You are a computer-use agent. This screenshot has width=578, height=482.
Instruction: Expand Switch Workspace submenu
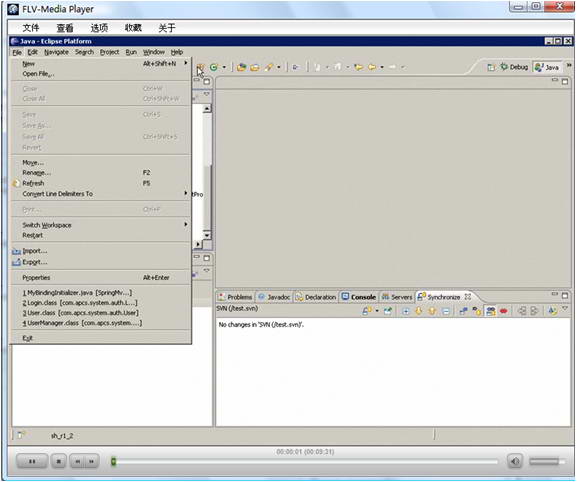pyautogui.click(x=100, y=225)
